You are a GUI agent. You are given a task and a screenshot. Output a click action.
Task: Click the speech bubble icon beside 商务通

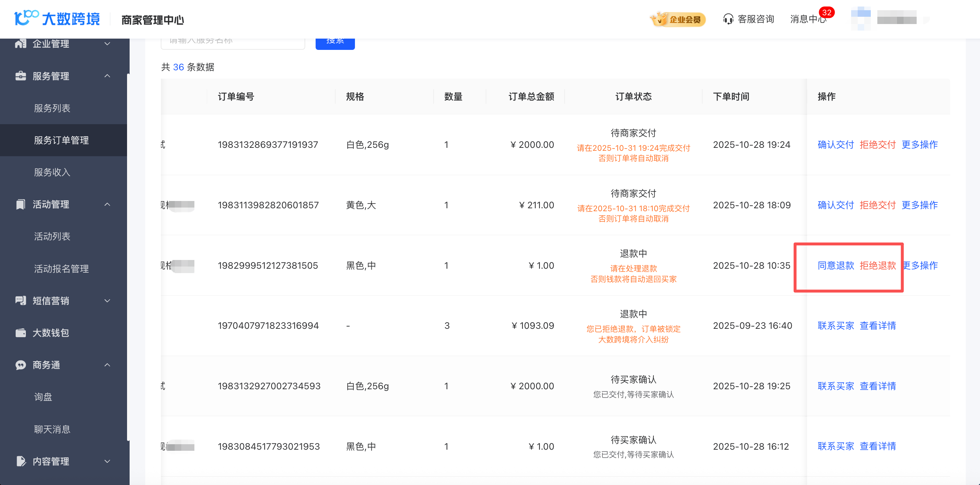click(x=20, y=365)
